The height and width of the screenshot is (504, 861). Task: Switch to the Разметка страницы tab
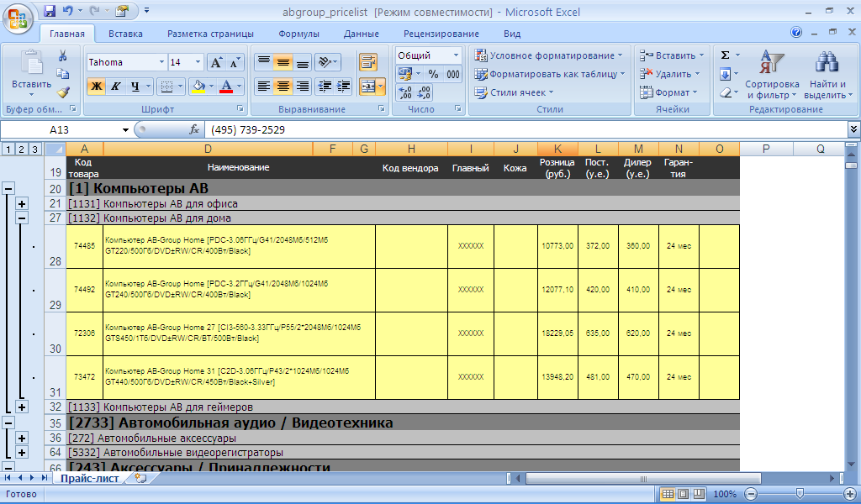(210, 34)
